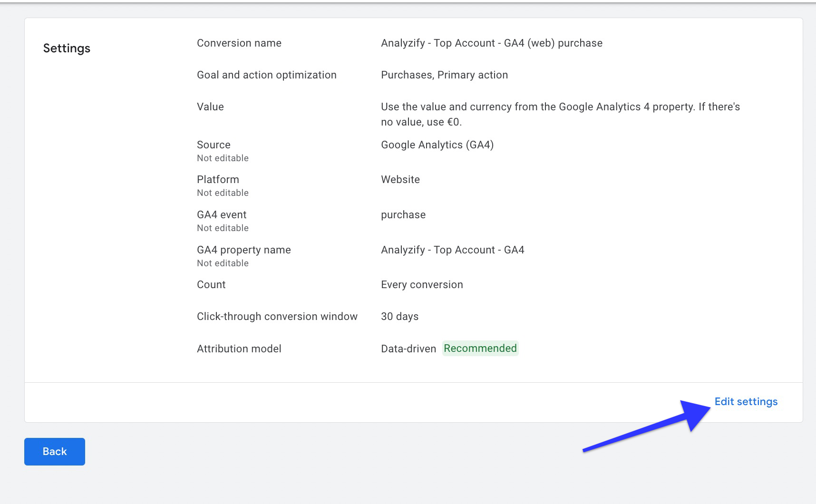Click the Source row label
This screenshot has width=816, height=504.
[x=214, y=145]
